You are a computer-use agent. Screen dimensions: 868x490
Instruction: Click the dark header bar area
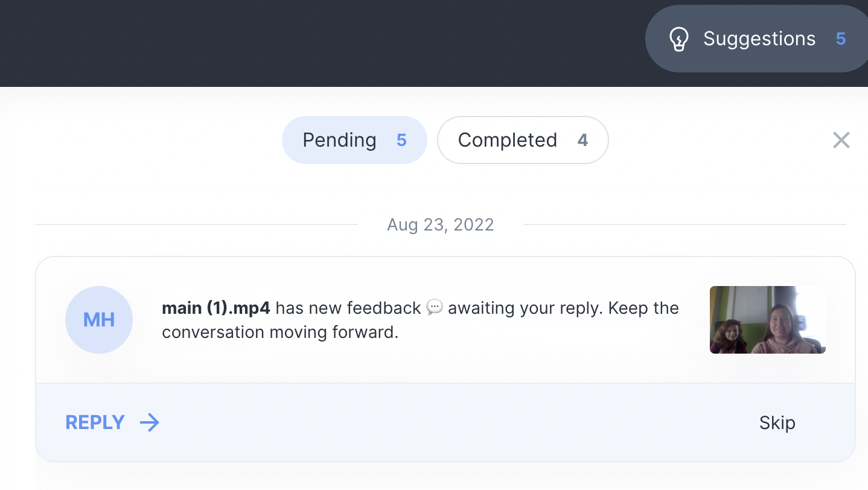click(302, 42)
